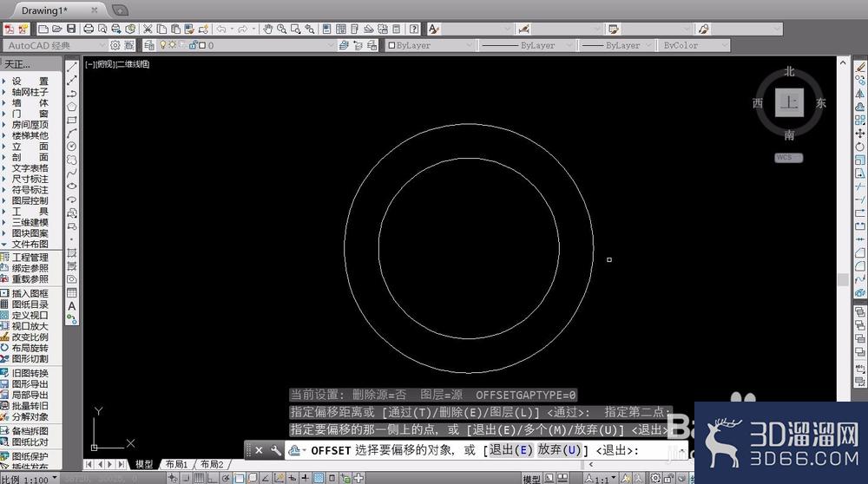868x484 pixels.
Task: Click the Zoom Window icon
Action: (x=296, y=29)
